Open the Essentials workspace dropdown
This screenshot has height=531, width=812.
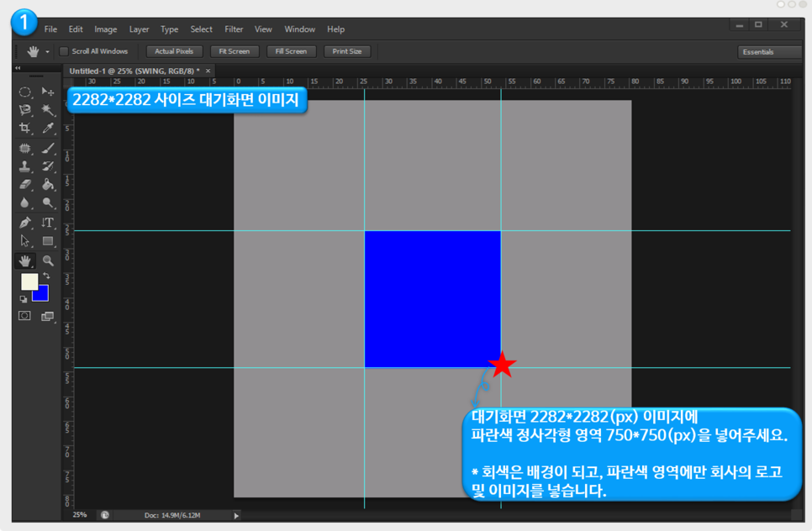pos(768,52)
